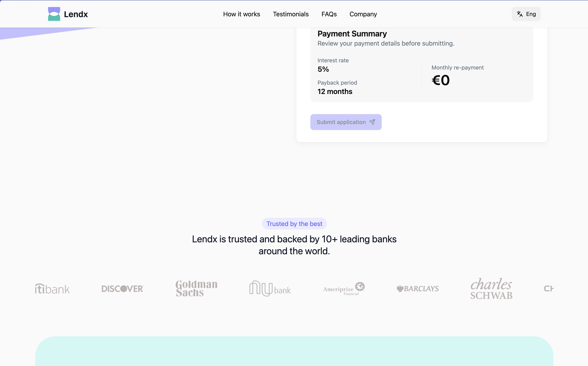Click the paper plane icon on Submit application
Image resolution: width=588 pixels, height=366 pixels.
click(372, 122)
